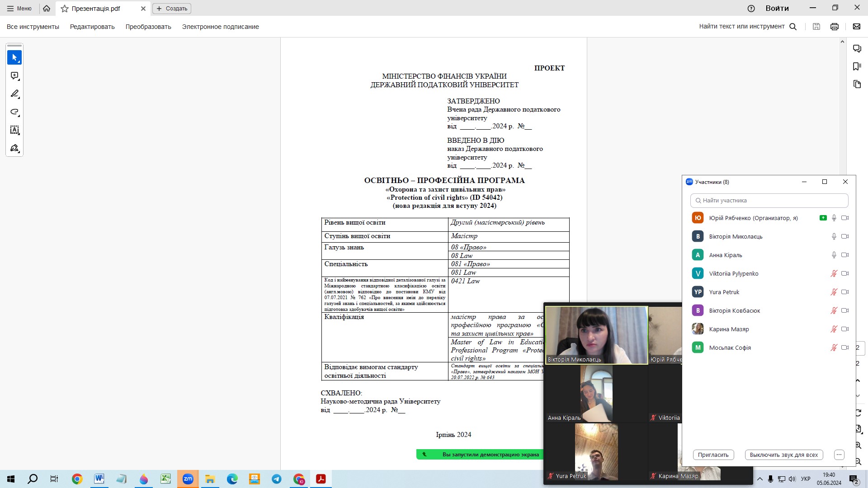This screenshot has height=488, width=868.
Task: Select Вікторія Миколаєць video thumbnail
Action: pyautogui.click(x=597, y=335)
